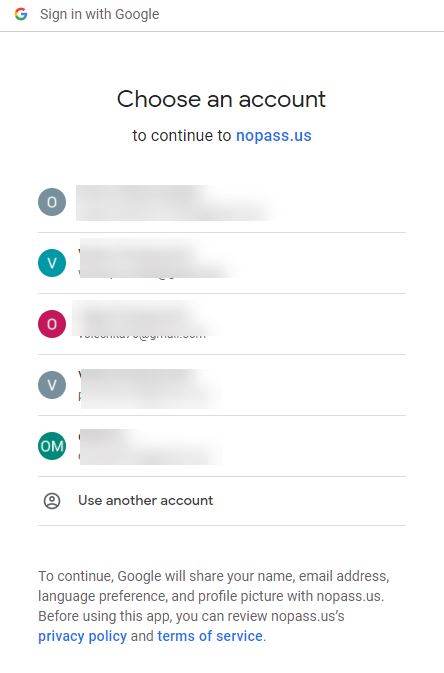The width and height of the screenshot is (444, 673).
Task: Click blurred details beside OM avatar
Action: 152,447
